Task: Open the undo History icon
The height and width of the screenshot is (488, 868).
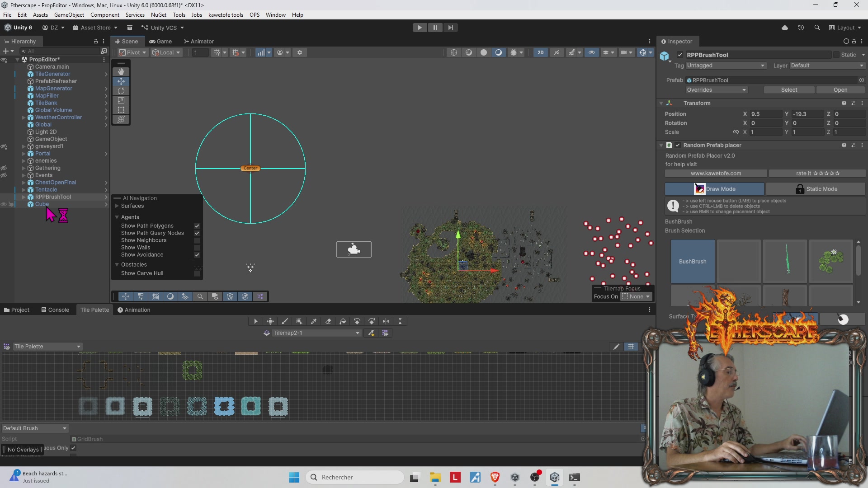Action: tap(801, 28)
